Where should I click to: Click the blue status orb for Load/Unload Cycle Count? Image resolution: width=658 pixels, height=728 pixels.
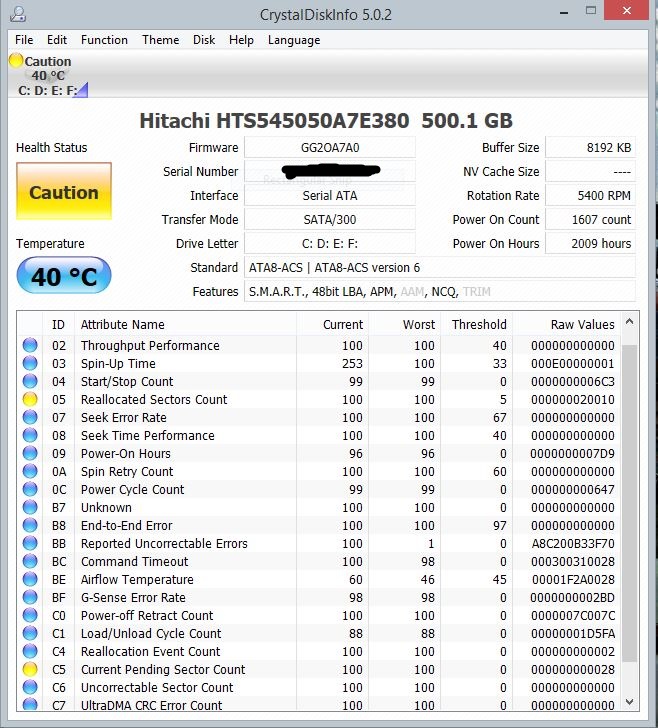(x=30, y=633)
